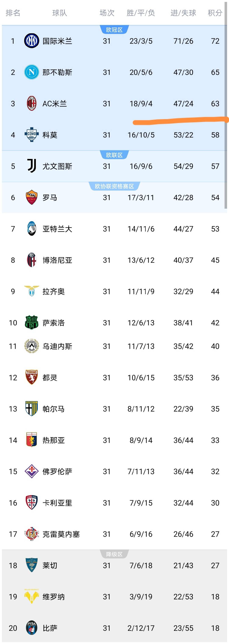
Task: Click the Napoli club logo
Action: click(x=31, y=72)
